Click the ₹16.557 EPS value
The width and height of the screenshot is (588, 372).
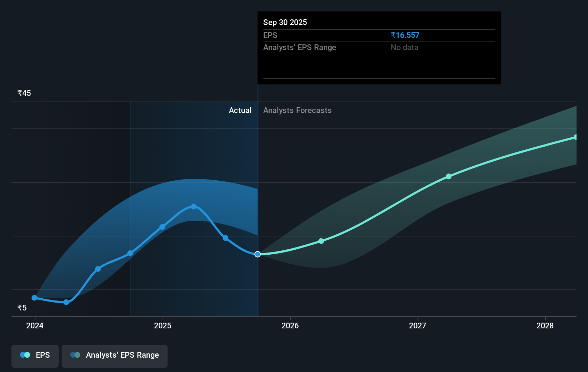[x=405, y=35]
